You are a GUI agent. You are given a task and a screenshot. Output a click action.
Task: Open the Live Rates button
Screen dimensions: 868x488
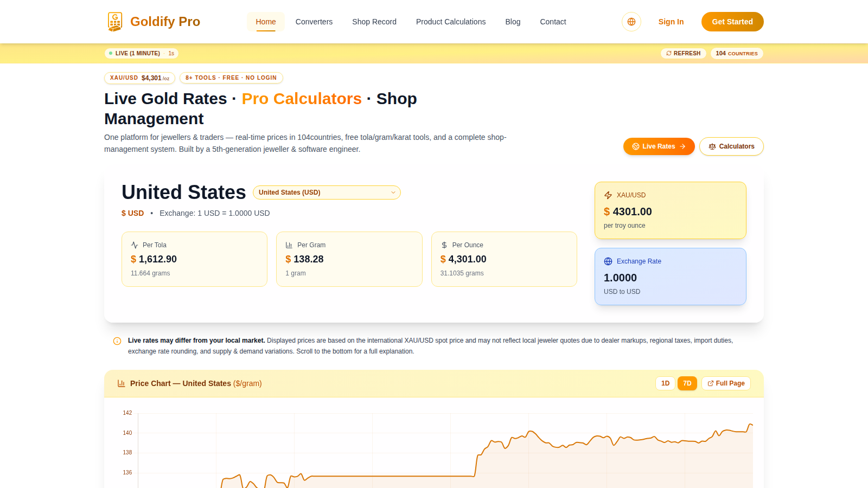(659, 146)
